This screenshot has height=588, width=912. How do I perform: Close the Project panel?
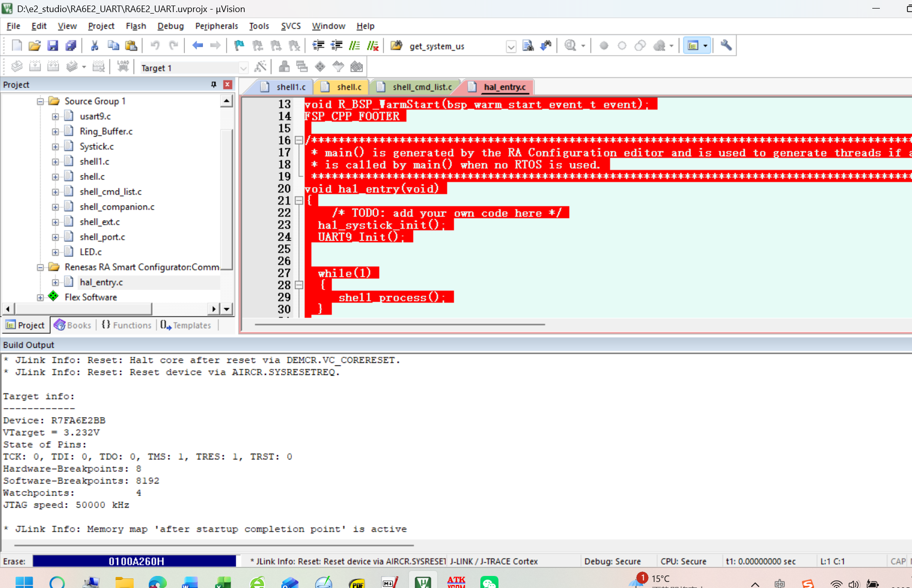coord(228,84)
